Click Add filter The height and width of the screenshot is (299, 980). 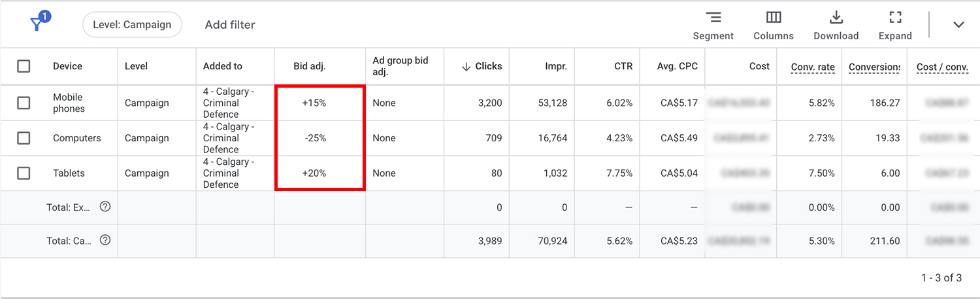230,25
